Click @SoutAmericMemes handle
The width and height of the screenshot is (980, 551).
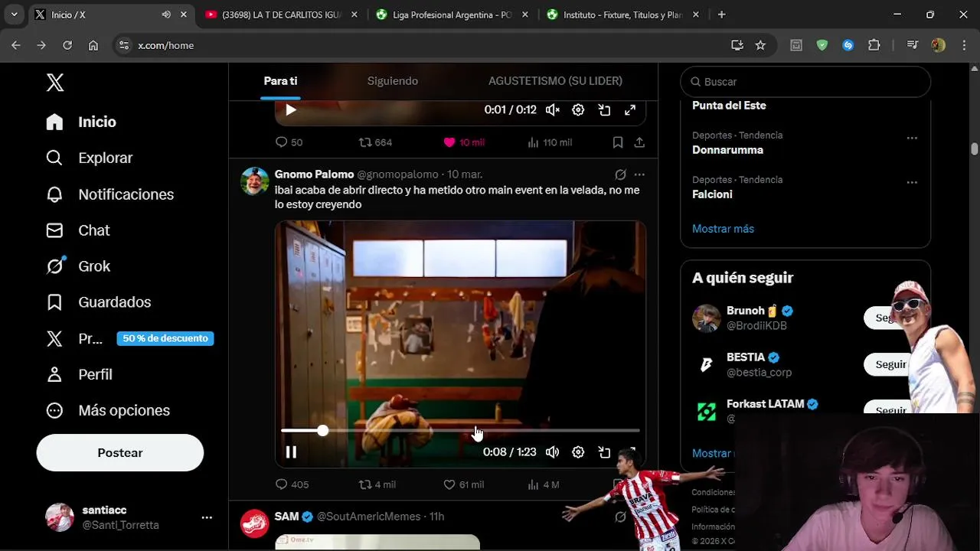pos(369,517)
